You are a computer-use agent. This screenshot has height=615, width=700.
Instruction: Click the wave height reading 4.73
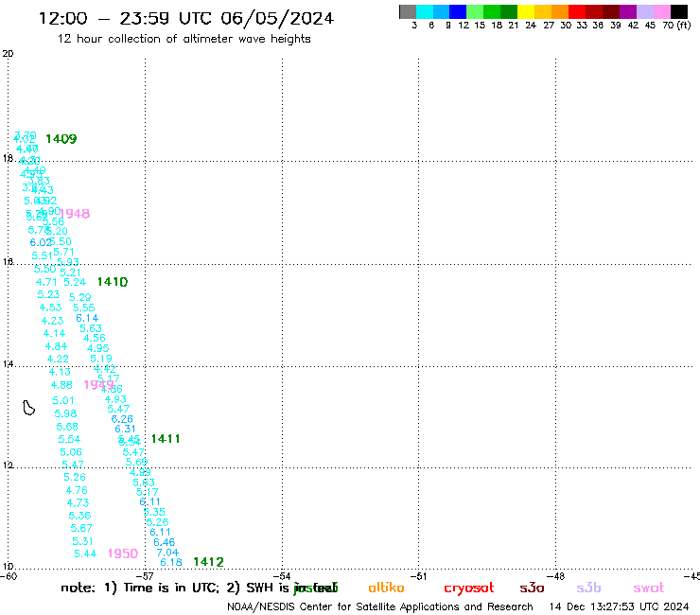pyautogui.click(x=79, y=503)
